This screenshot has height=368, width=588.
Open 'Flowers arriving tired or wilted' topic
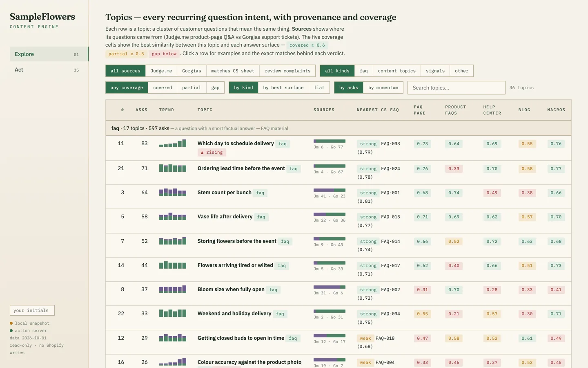235,265
